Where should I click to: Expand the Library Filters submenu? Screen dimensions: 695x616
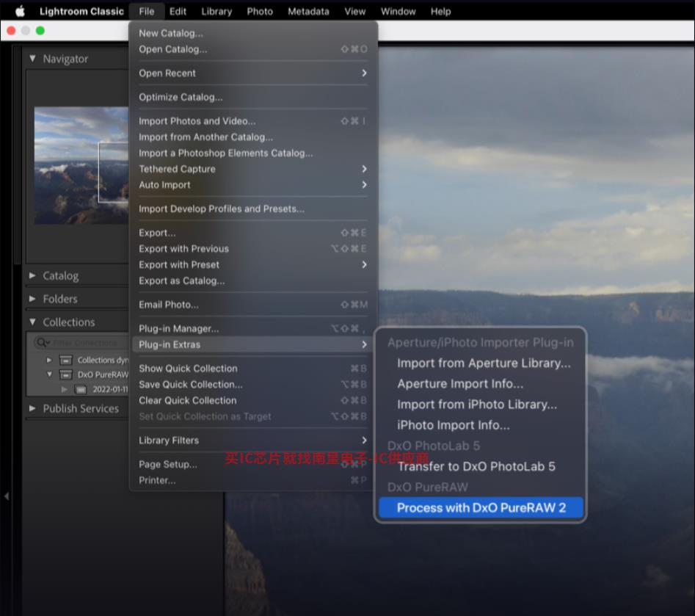(253, 441)
